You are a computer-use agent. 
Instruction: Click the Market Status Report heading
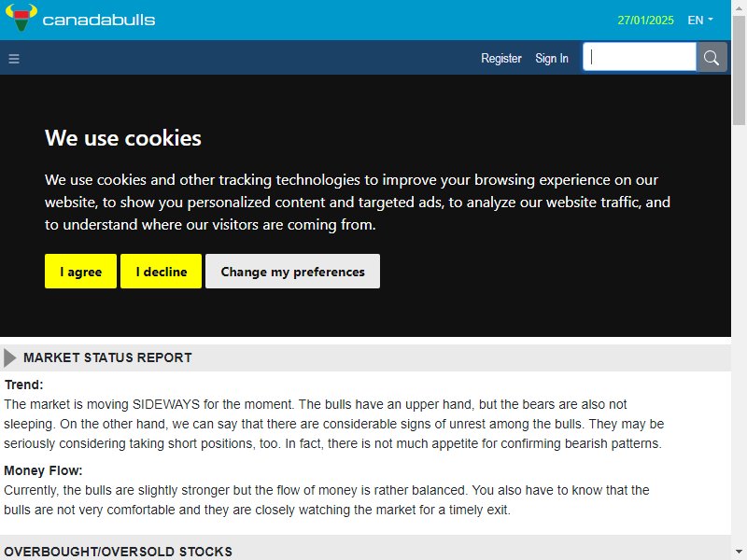[x=107, y=357]
